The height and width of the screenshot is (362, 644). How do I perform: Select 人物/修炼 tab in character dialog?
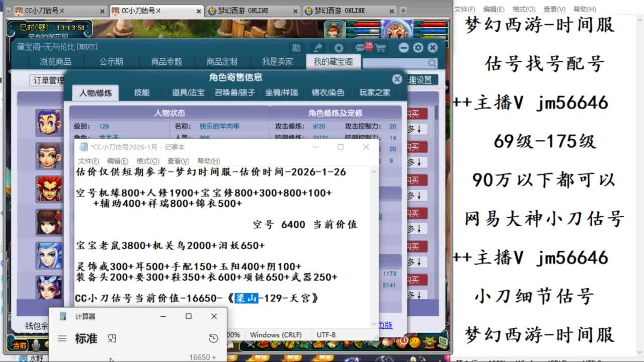96,93
